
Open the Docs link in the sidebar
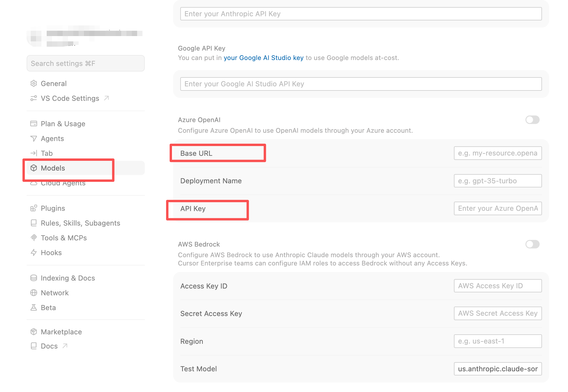click(x=86, y=346)
